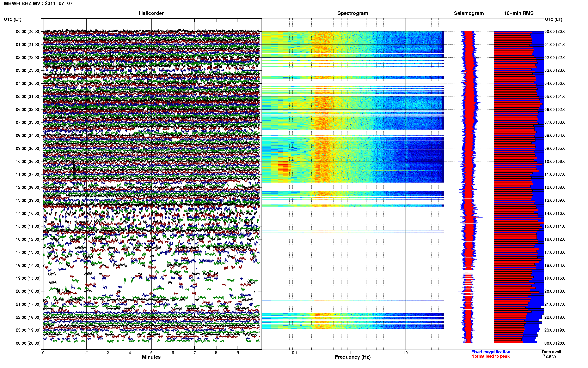This screenshot has height=368, width=588.
Task: Click the '04:00 (00:00)' left time label
Action: [28, 83]
